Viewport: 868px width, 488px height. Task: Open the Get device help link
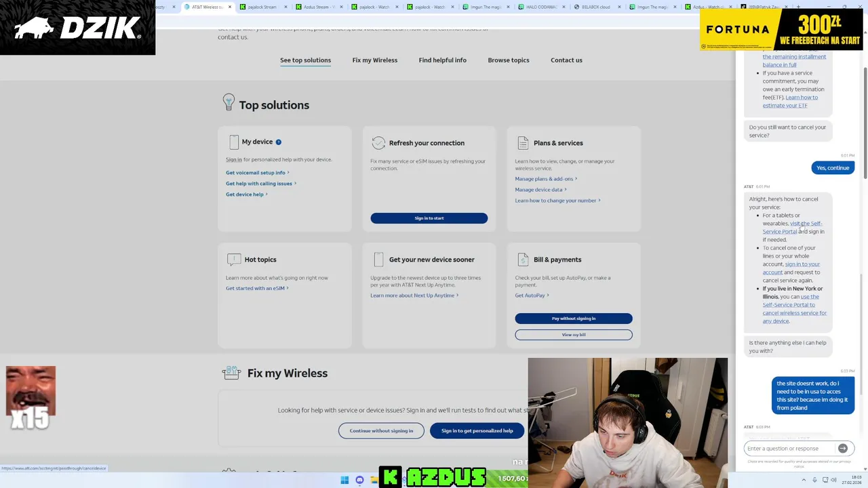[x=246, y=195]
